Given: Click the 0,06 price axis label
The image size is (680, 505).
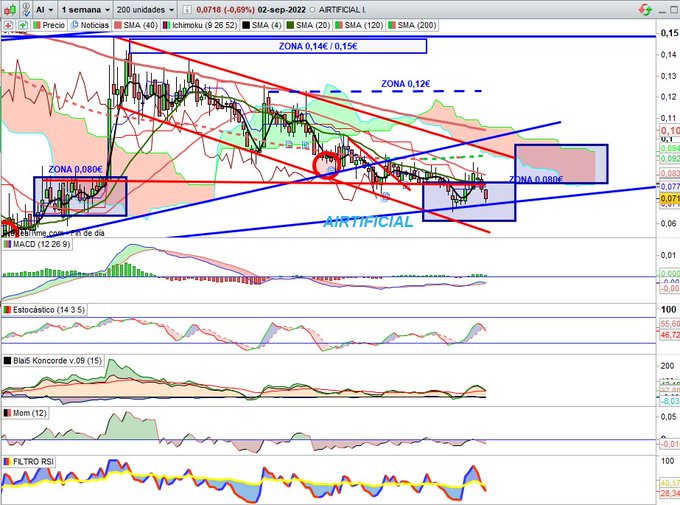Looking at the screenshot, I should [x=669, y=223].
